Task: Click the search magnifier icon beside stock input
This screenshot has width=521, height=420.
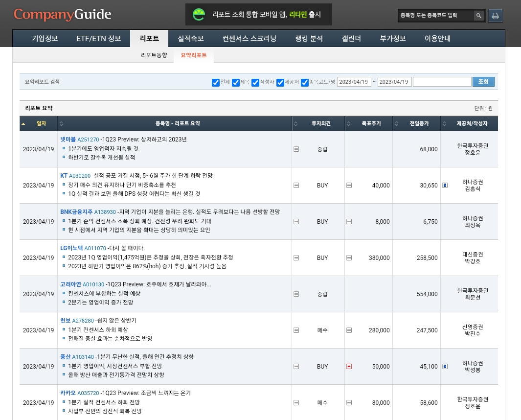Action: pos(478,15)
